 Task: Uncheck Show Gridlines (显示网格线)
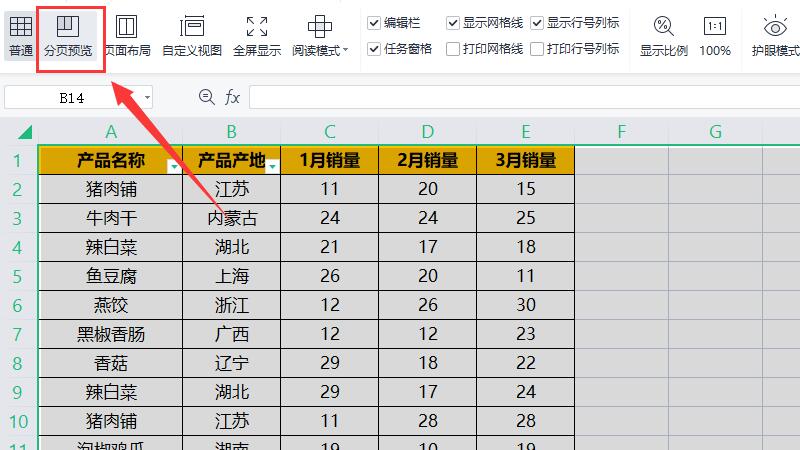tap(453, 22)
